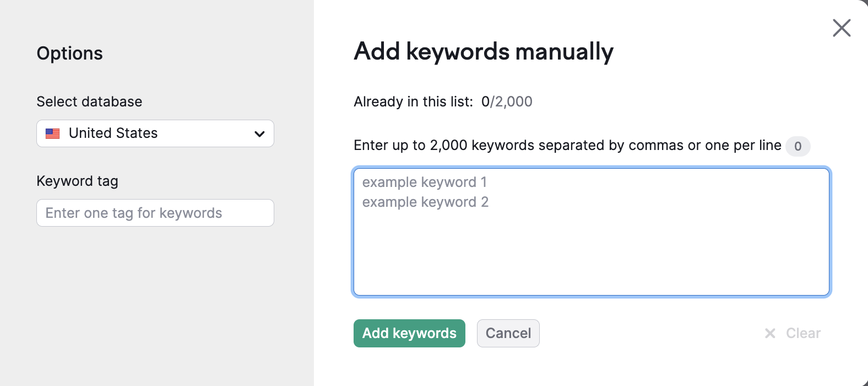Click the 'Keyword tag' label

77,181
